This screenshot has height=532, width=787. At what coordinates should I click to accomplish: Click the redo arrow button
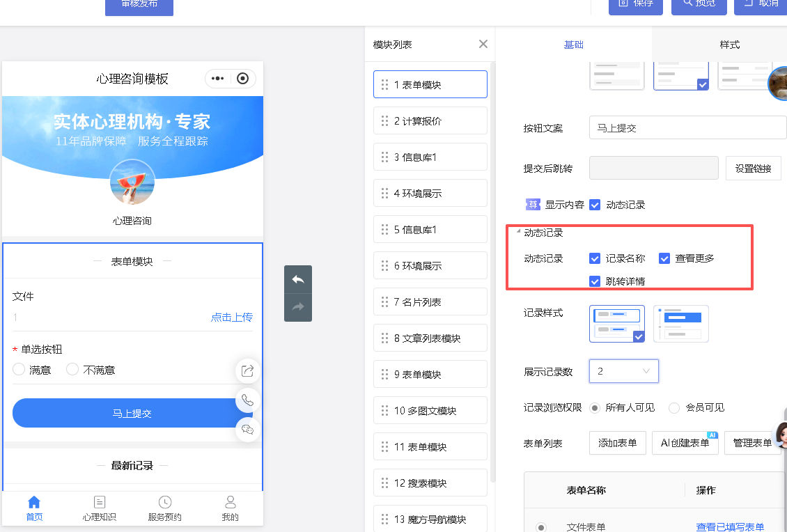[298, 307]
